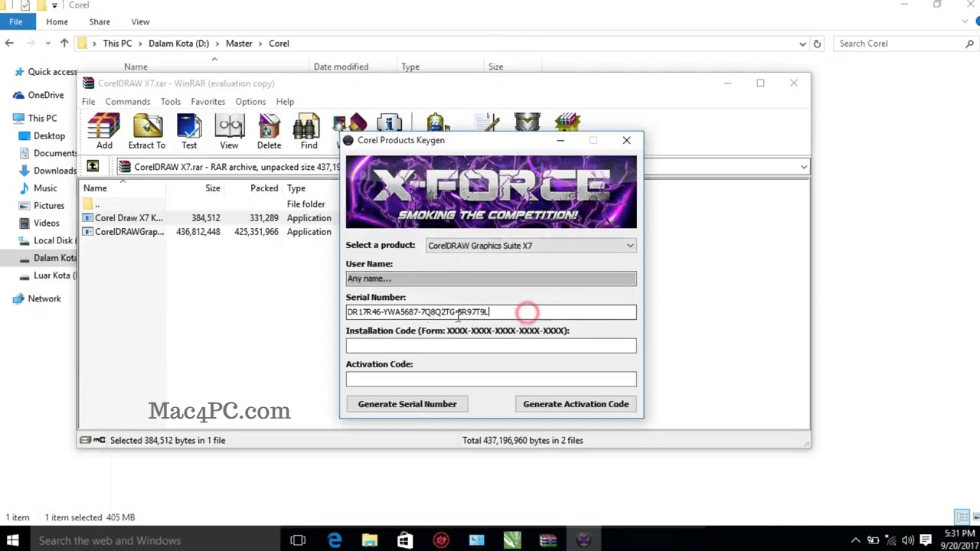
Task: Open File Explorer from the taskbar
Action: (370, 540)
